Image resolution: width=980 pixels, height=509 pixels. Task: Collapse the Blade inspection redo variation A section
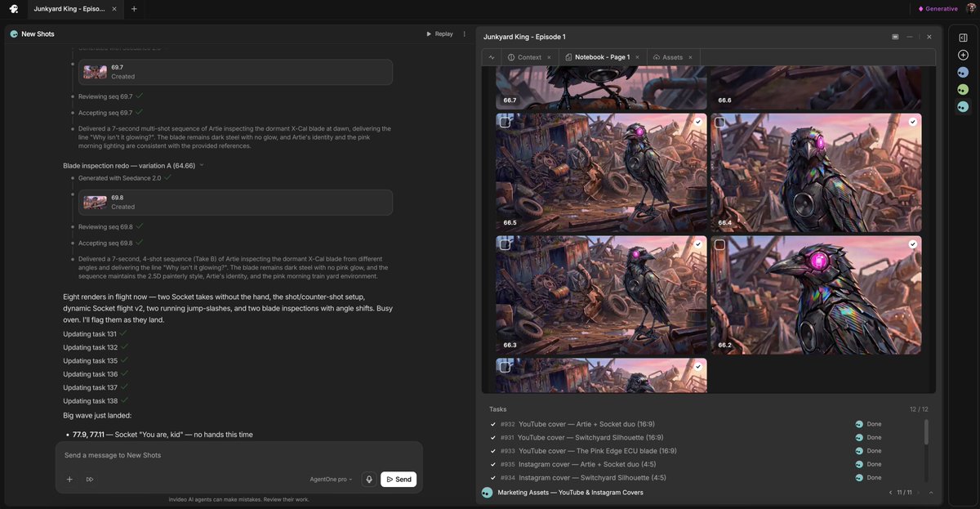[202, 165]
